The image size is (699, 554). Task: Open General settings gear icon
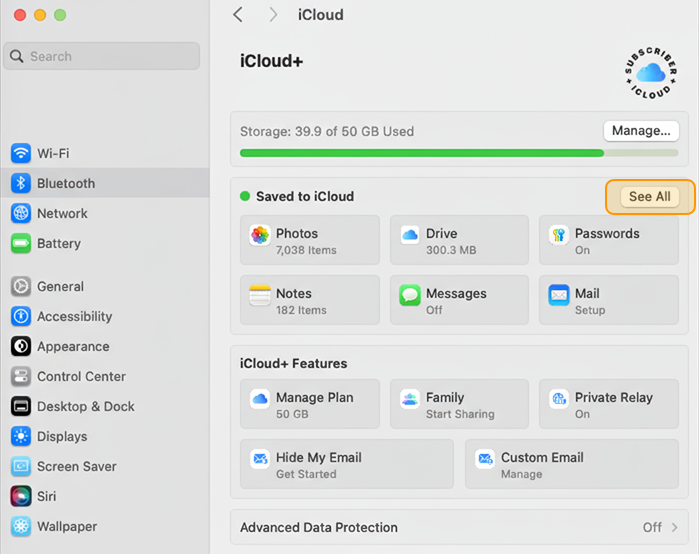(21, 286)
